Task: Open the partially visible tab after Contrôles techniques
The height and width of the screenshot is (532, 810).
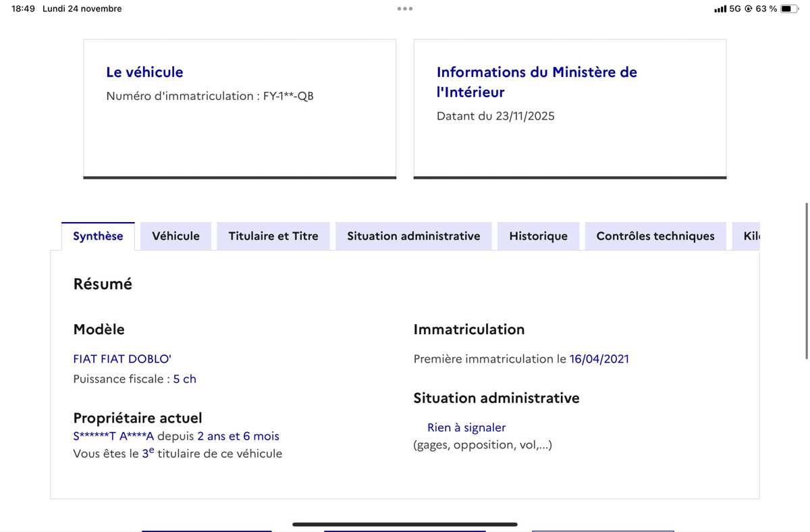Action: click(x=749, y=236)
